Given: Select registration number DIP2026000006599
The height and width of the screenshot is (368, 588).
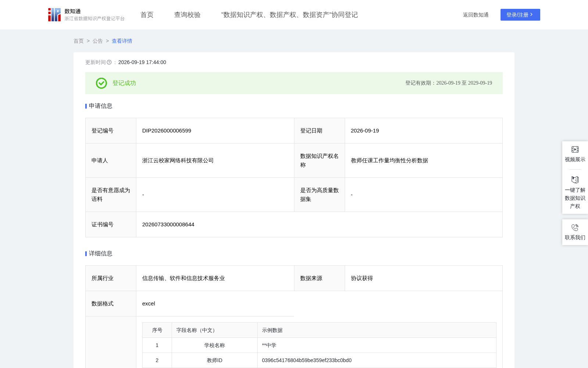Looking at the screenshot, I should point(166,131).
